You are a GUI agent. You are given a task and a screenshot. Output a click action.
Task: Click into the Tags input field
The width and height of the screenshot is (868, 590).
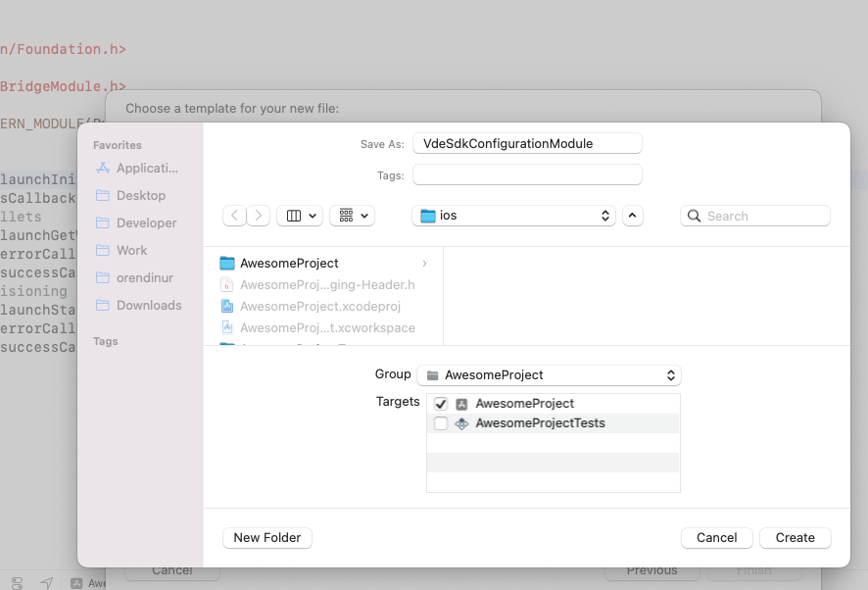pos(527,174)
